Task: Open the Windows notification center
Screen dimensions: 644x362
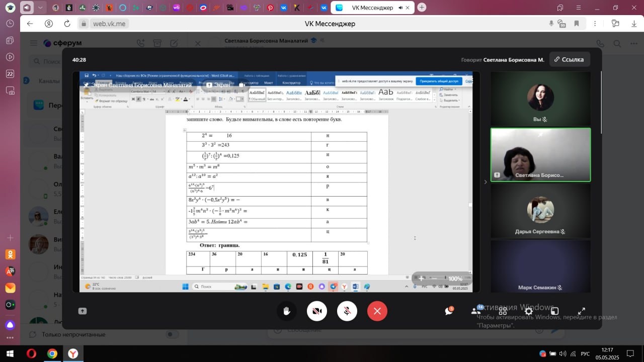Action: click(630, 353)
